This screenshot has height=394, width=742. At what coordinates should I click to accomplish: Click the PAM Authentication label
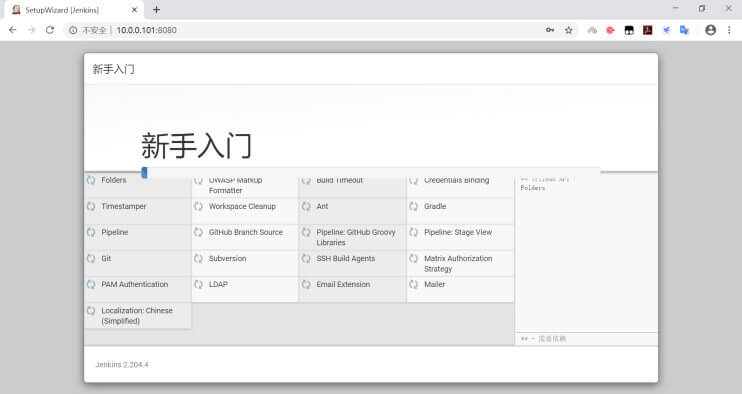(x=134, y=284)
